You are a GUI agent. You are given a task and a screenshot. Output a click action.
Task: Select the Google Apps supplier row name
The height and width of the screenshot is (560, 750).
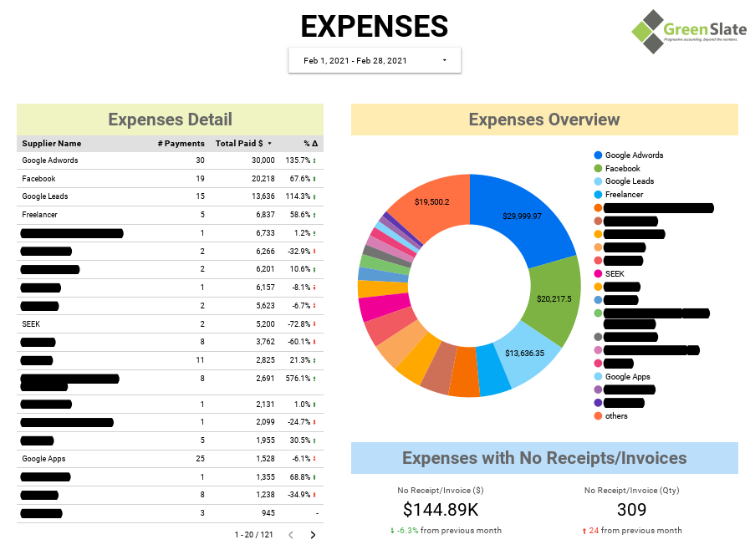pyautogui.click(x=43, y=459)
